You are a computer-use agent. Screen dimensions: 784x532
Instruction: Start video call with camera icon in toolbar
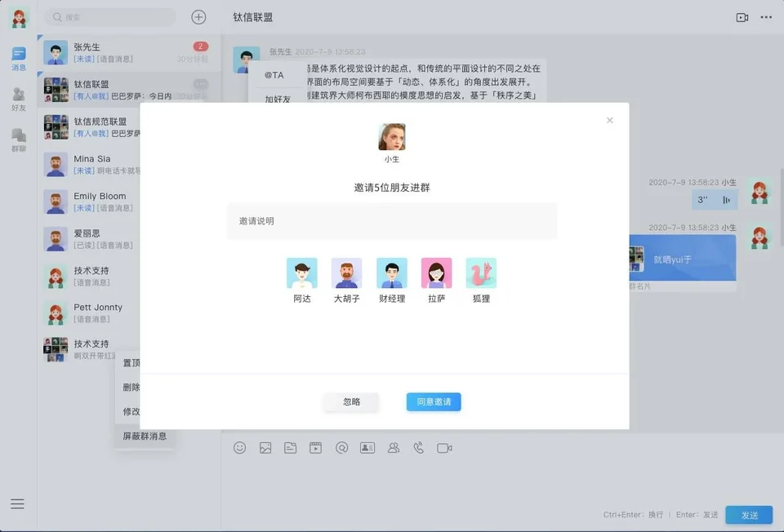coord(444,448)
